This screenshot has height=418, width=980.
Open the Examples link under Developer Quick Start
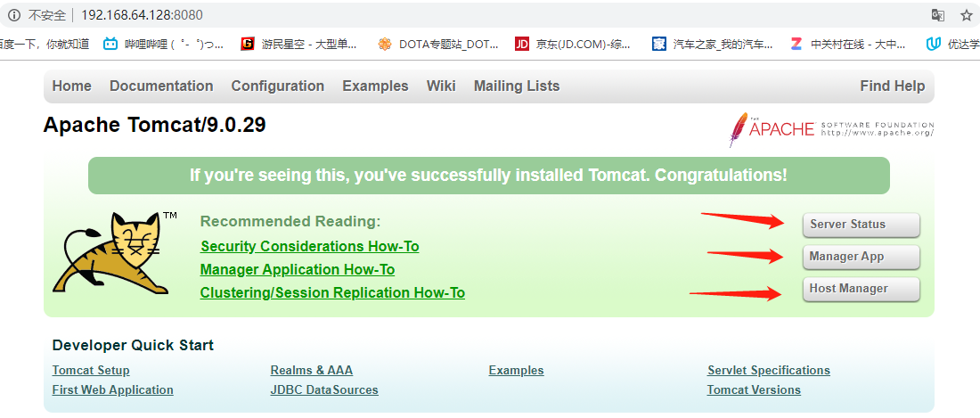[516, 371]
